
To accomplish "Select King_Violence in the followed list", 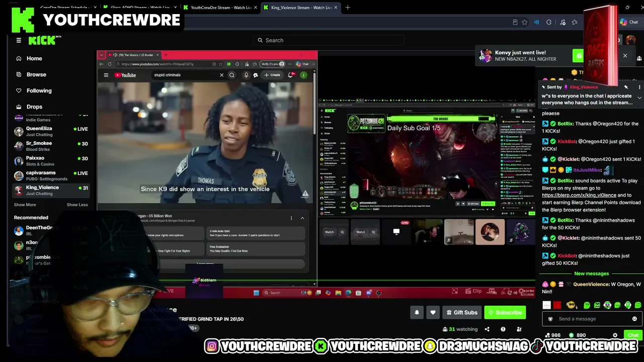I will click(50, 190).
